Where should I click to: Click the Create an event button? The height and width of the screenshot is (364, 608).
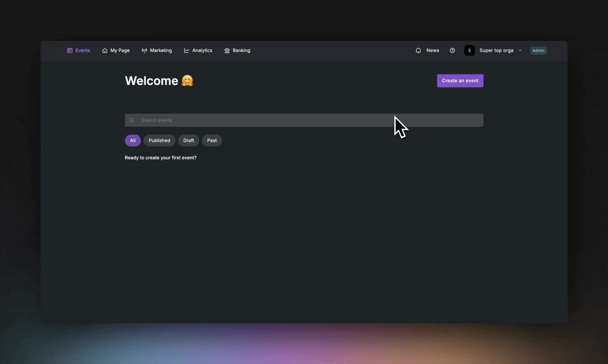click(460, 81)
